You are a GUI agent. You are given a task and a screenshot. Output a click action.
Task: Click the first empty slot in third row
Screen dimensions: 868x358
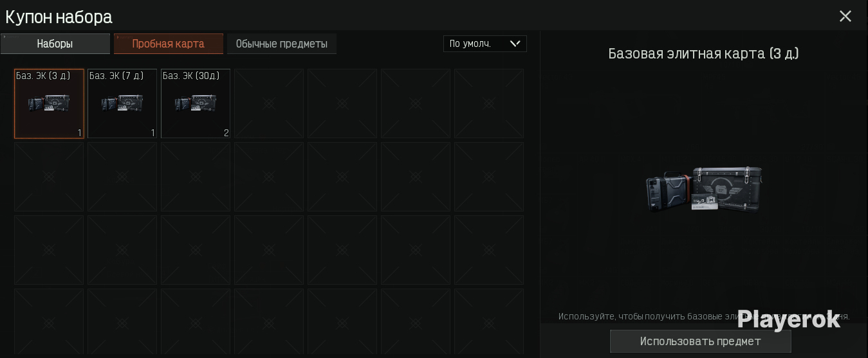point(49,250)
